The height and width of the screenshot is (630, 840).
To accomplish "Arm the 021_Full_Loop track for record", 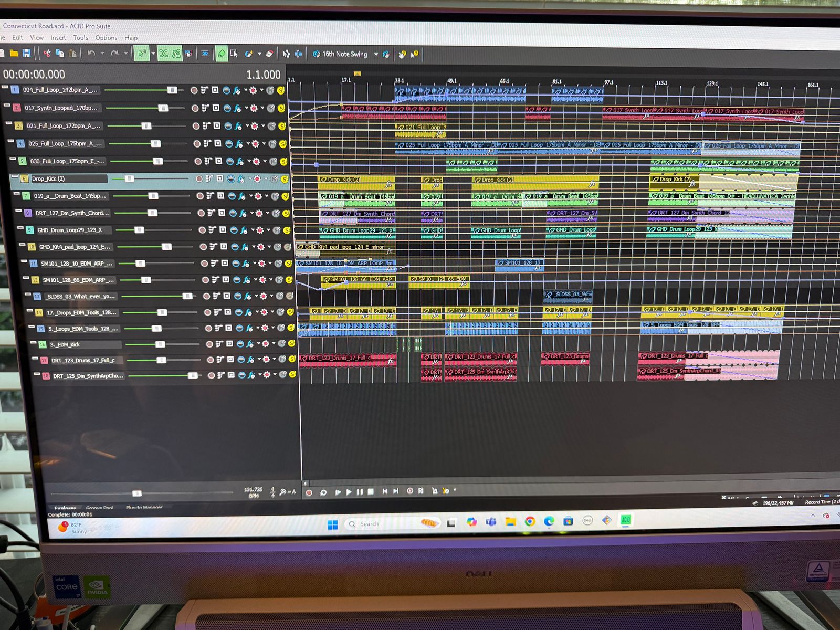I will pos(196,126).
